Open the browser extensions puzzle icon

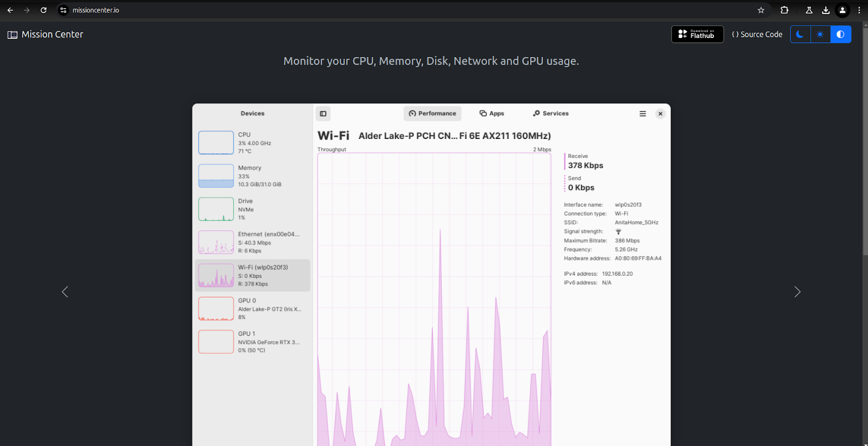click(784, 10)
